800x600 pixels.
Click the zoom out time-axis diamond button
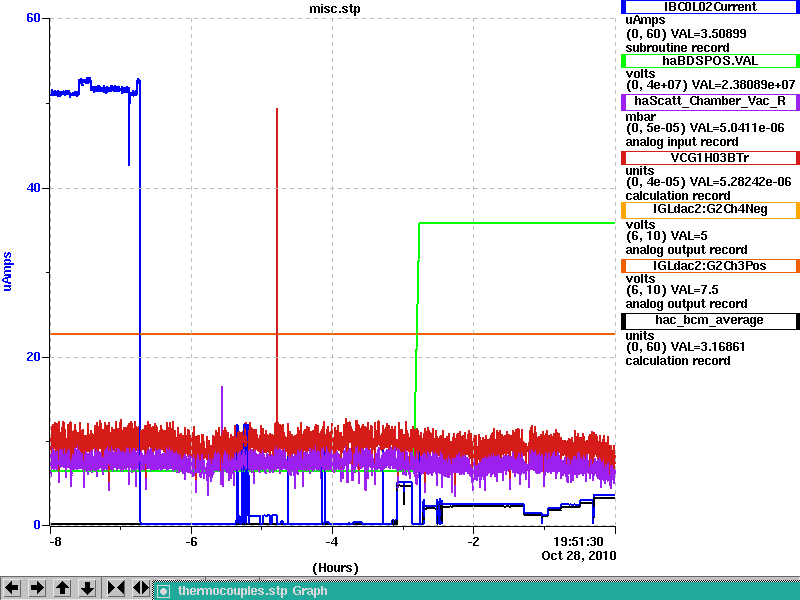pyautogui.click(x=141, y=588)
